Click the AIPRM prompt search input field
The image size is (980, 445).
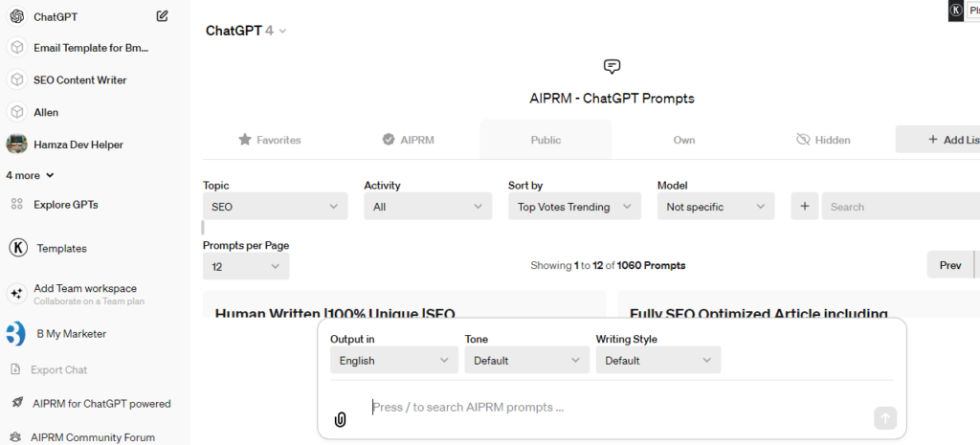click(x=617, y=408)
